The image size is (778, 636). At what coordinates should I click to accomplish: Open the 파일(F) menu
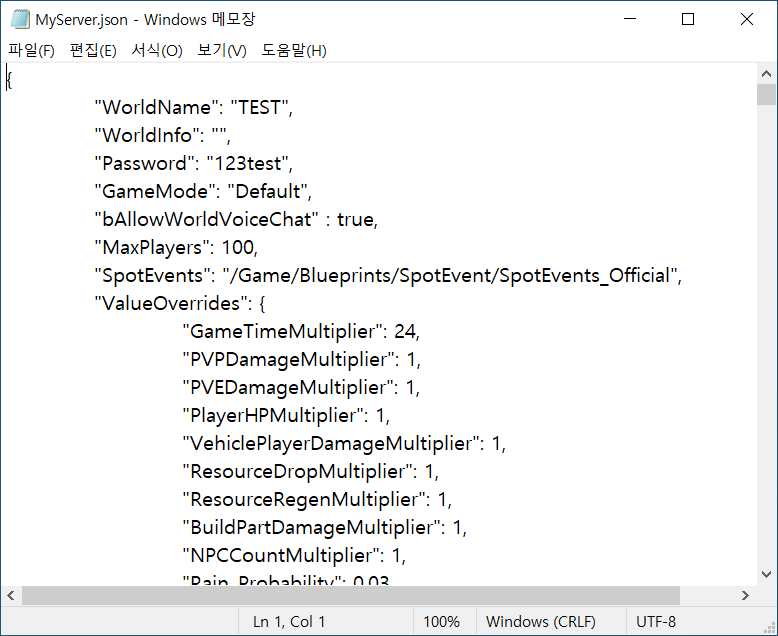31,50
